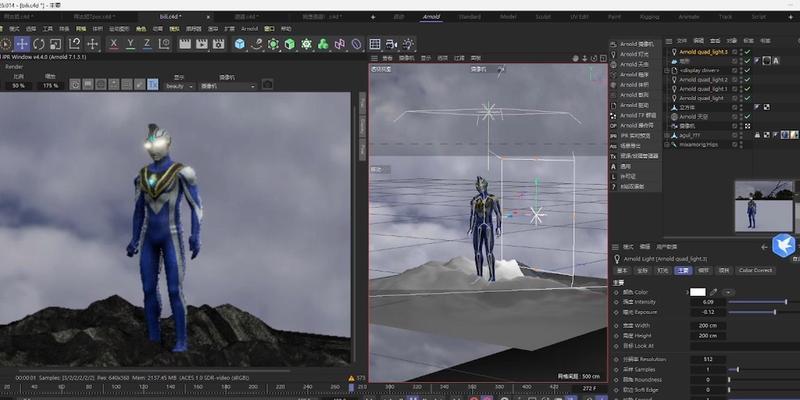Toggle the X axis lock
This screenshot has width=800, height=400.
114,44
